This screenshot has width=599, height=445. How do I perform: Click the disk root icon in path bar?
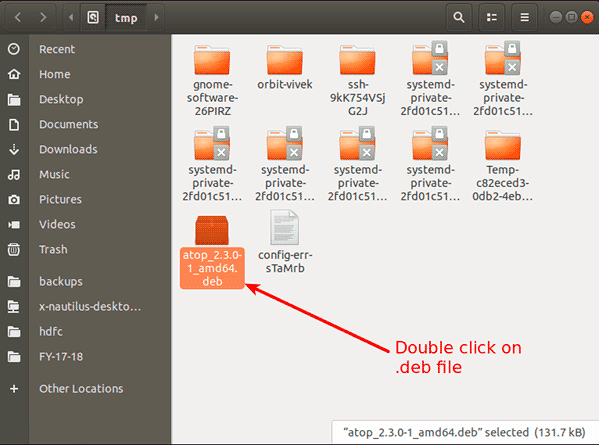click(x=93, y=17)
